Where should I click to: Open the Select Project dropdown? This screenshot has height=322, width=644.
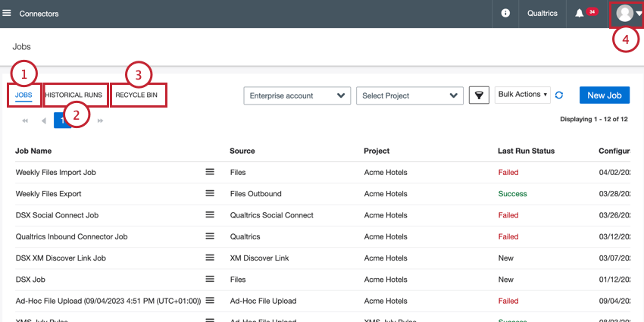point(409,95)
